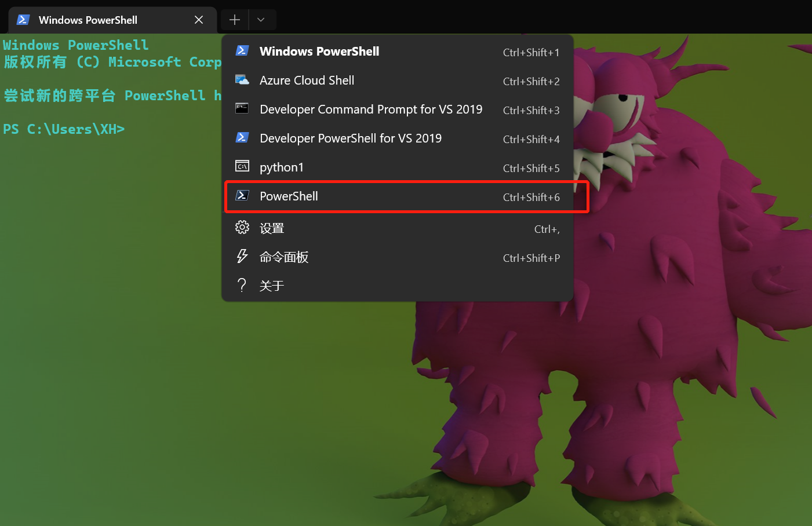Image resolution: width=812 pixels, height=526 pixels.
Task: Click the Ctrl+Shift+3 shortcut label
Action: click(531, 111)
